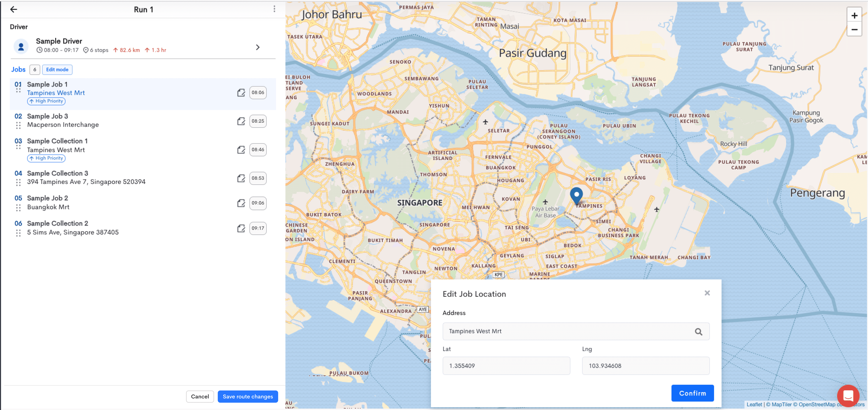The width and height of the screenshot is (868, 410).
Task: Open the Leaflet attribution link
Action: (754, 405)
